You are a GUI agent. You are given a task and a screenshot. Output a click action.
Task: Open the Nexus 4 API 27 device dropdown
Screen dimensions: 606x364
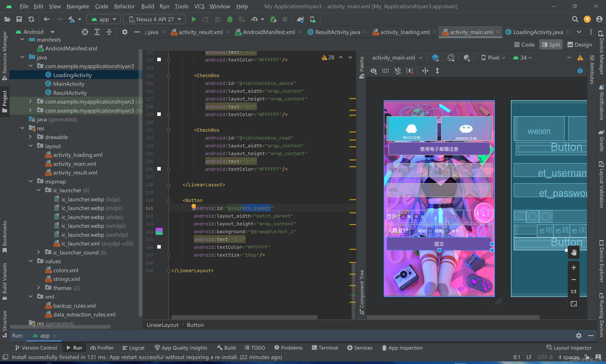[155, 19]
